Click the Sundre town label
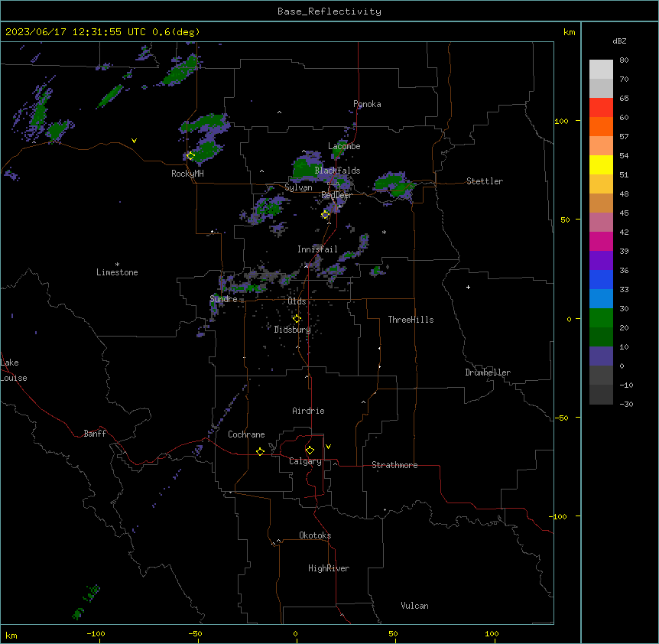 tap(223, 299)
